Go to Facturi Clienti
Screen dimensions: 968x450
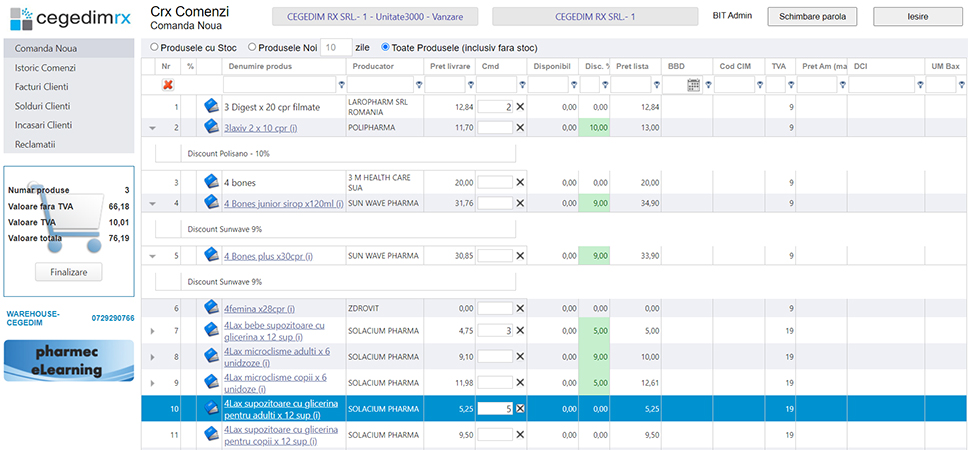[x=69, y=87]
